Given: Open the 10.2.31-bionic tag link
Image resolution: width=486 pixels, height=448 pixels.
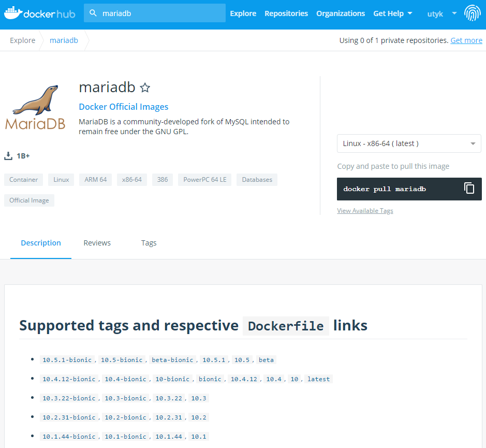Looking at the screenshot, I should pyautogui.click(x=69, y=417).
